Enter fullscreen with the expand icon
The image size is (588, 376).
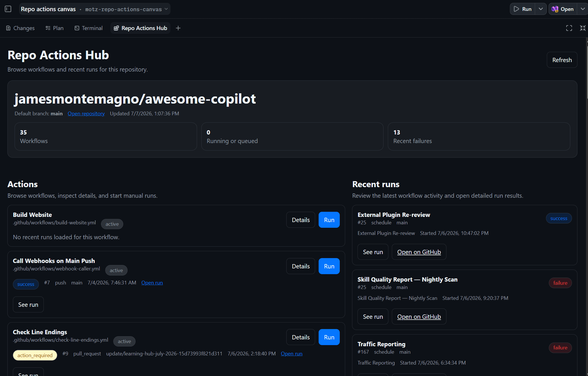pos(569,28)
